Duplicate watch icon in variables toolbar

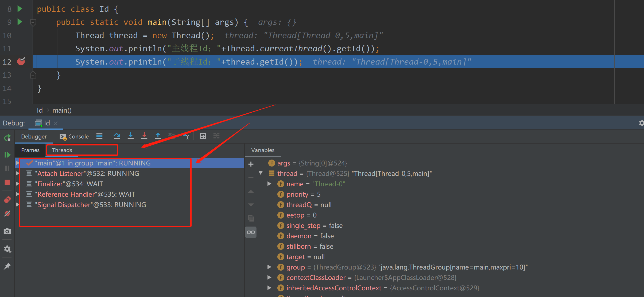pyautogui.click(x=251, y=218)
